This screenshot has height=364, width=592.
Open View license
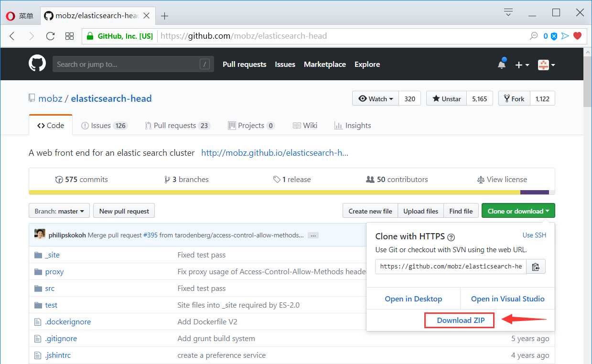502,180
